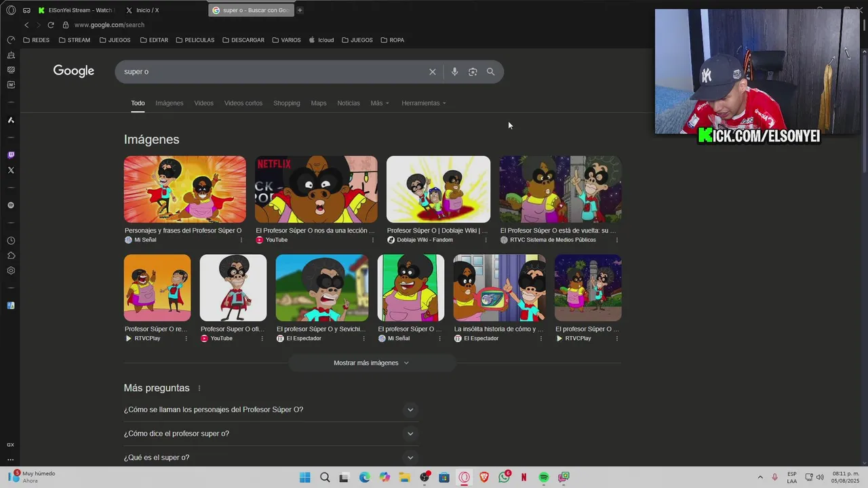
Task: Open REDES bookmarks folder
Action: [x=37, y=40]
